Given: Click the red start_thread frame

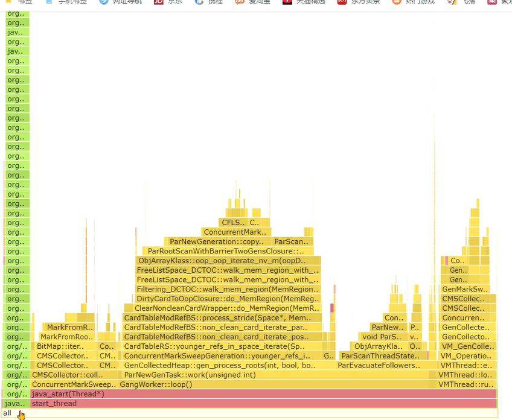Looking at the screenshot, I should point(263,404).
